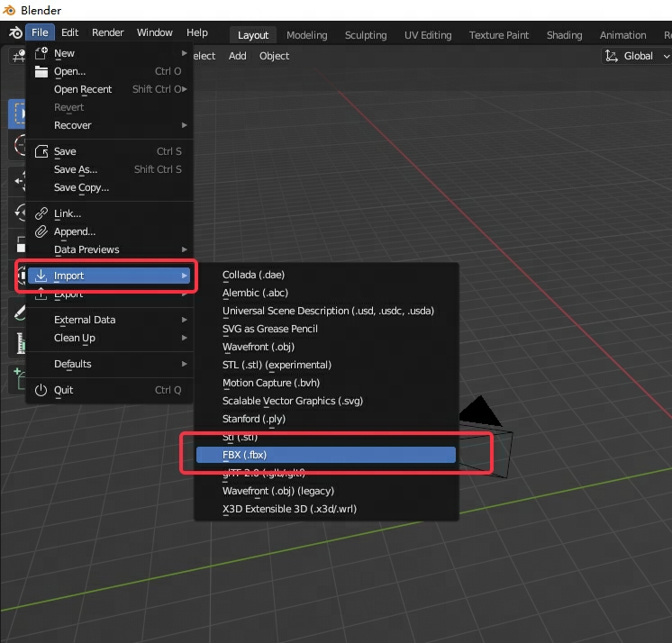Open the Edit menu
The height and width of the screenshot is (643, 672).
pyautogui.click(x=69, y=32)
